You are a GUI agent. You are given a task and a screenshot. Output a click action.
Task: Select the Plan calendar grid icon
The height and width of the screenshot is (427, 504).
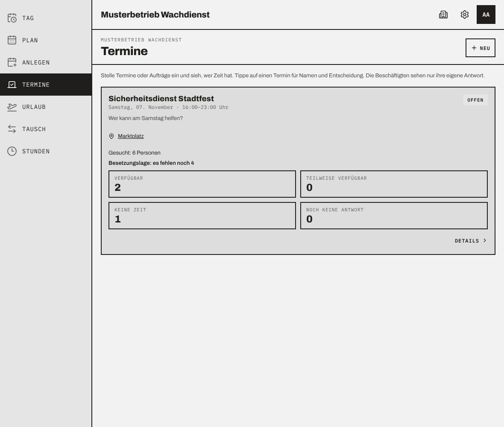(x=12, y=40)
